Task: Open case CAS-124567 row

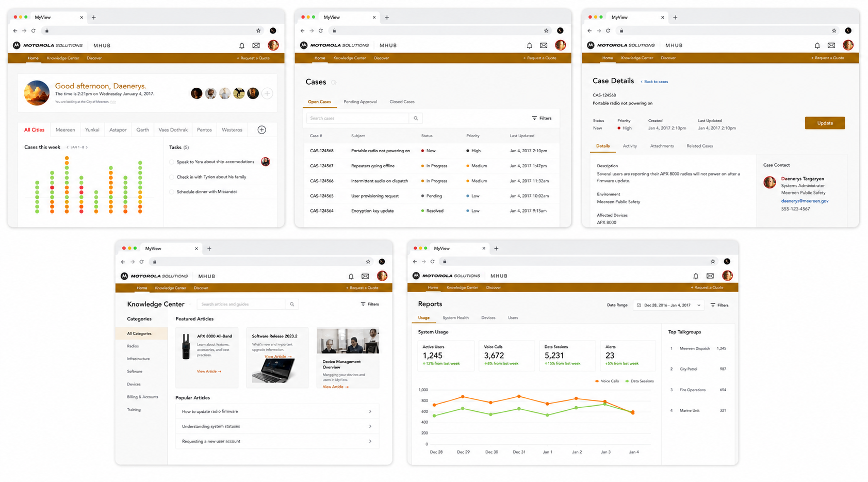Action: pyautogui.click(x=432, y=166)
